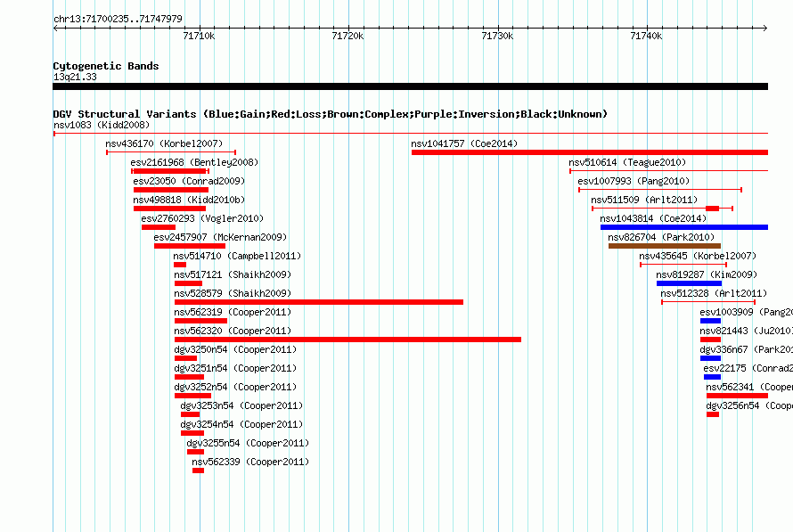Click the nsv1083 (Kidd2008) variant label
This screenshot has height=532, width=793.
[102, 125]
